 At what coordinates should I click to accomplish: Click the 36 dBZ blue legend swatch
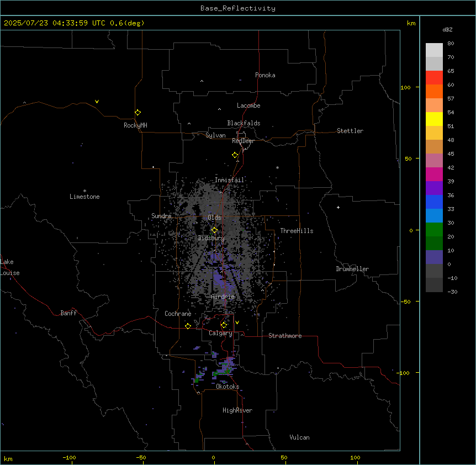click(x=434, y=202)
